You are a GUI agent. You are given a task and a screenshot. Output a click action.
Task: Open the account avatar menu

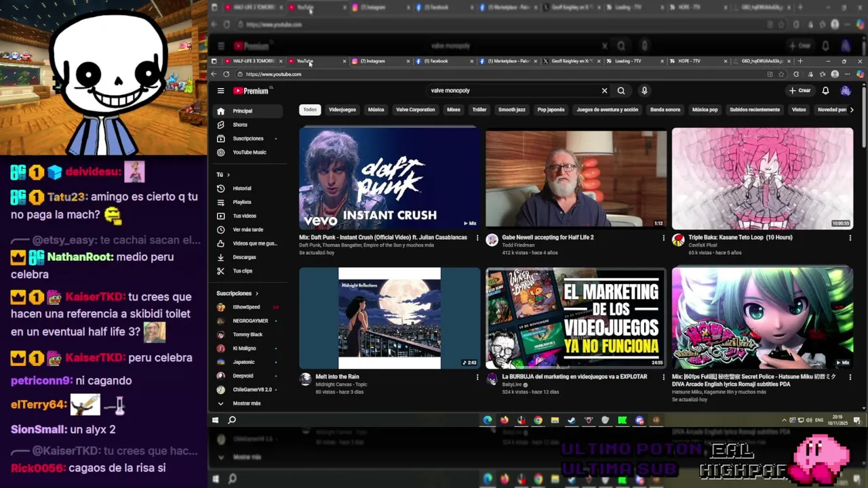pos(846,91)
